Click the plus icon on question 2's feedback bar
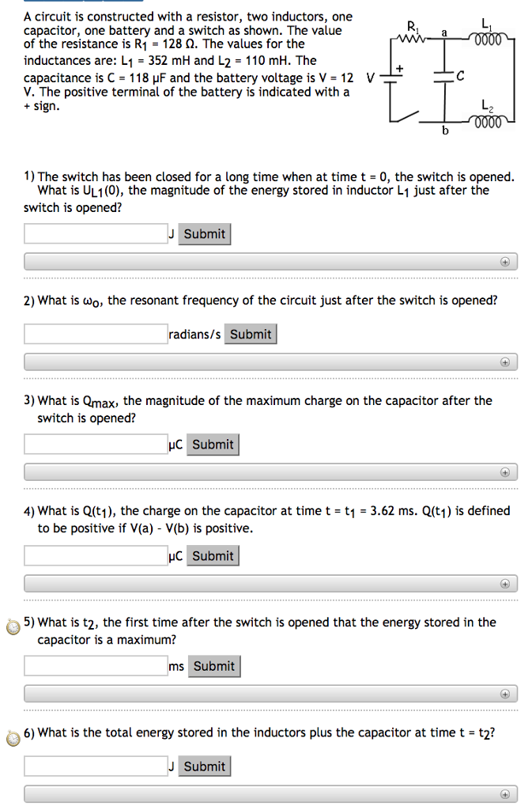This screenshot has height=810, width=532. [x=506, y=361]
